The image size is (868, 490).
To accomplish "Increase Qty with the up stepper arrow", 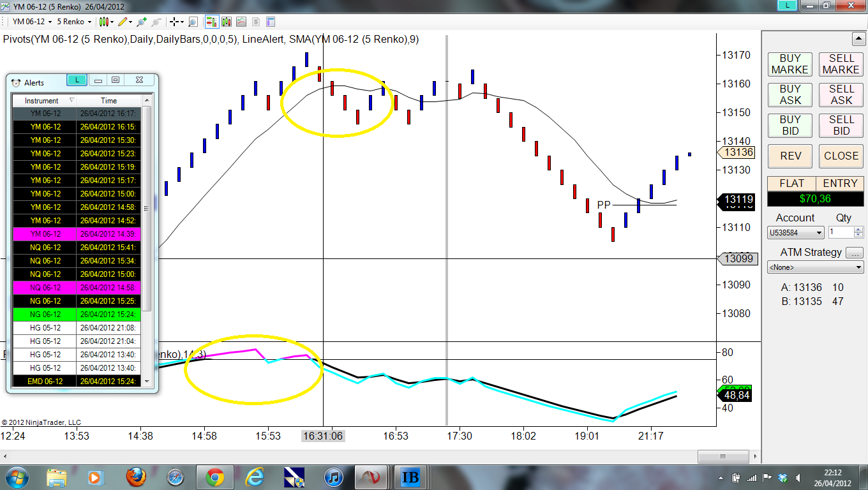I will coord(858,230).
